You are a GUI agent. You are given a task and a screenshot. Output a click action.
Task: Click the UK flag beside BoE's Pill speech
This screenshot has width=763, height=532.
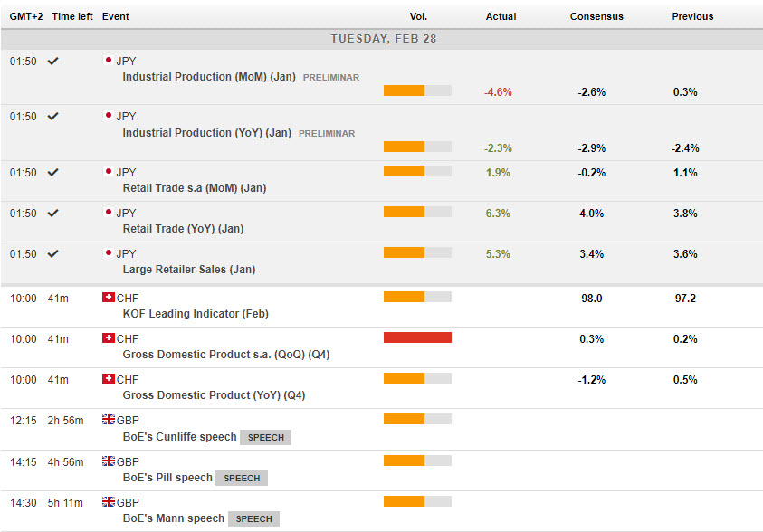pyautogui.click(x=109, y=461)
